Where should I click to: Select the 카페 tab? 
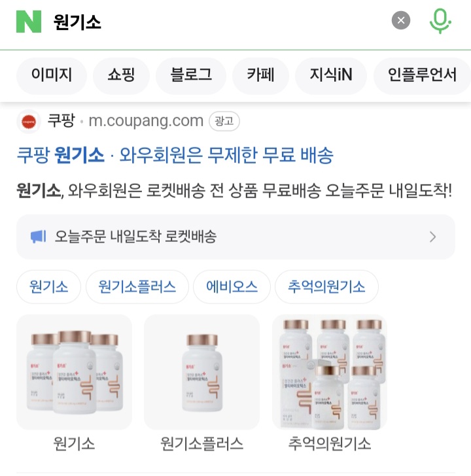click(260, 75)
